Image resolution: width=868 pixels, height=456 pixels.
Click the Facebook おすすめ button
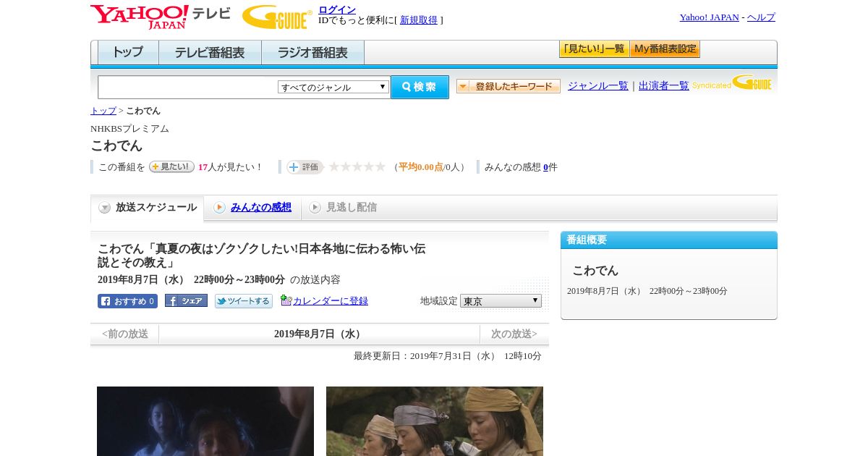(127, 301)
